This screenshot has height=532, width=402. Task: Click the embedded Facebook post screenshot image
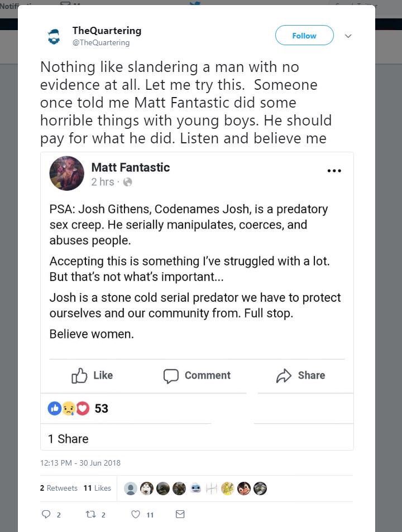pos(197,301)
